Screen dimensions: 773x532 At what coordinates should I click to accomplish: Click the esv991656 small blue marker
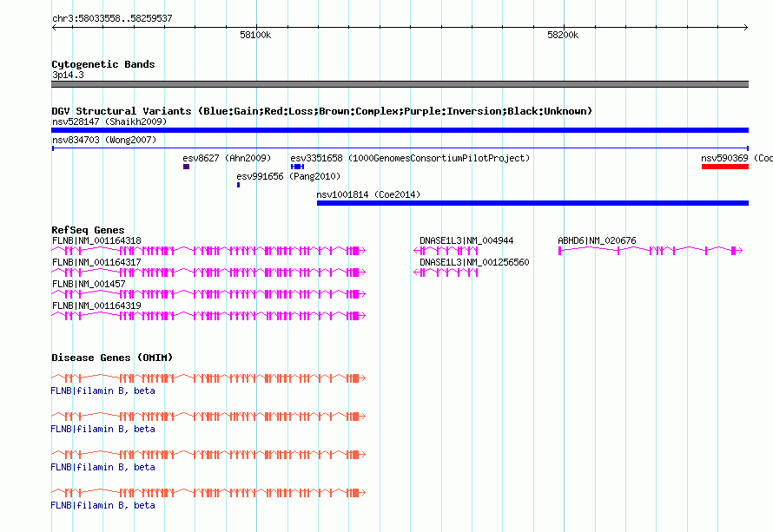pos(239,185)
